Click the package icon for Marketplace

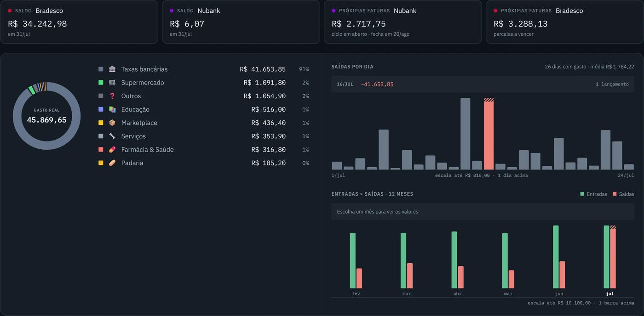coord(112,123)
